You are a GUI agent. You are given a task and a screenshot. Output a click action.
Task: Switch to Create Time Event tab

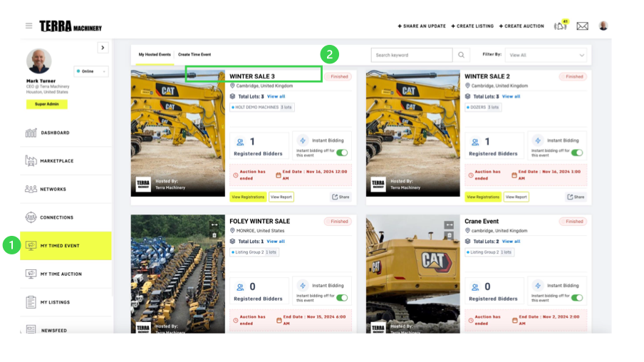click(194, 55)
